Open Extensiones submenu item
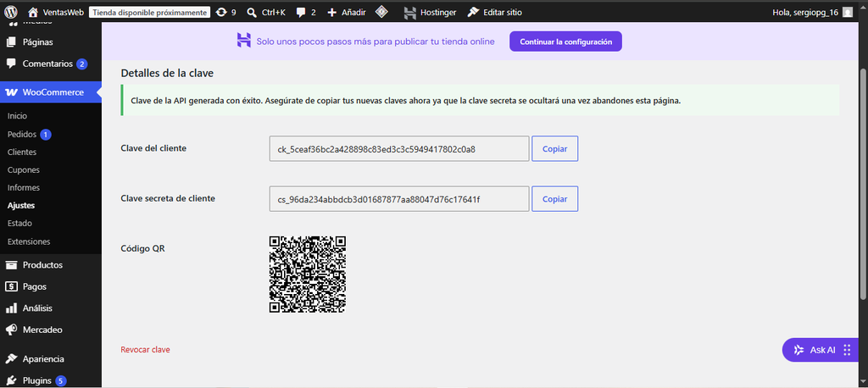Viewport: 868px width, 388px height. [29, 242]
